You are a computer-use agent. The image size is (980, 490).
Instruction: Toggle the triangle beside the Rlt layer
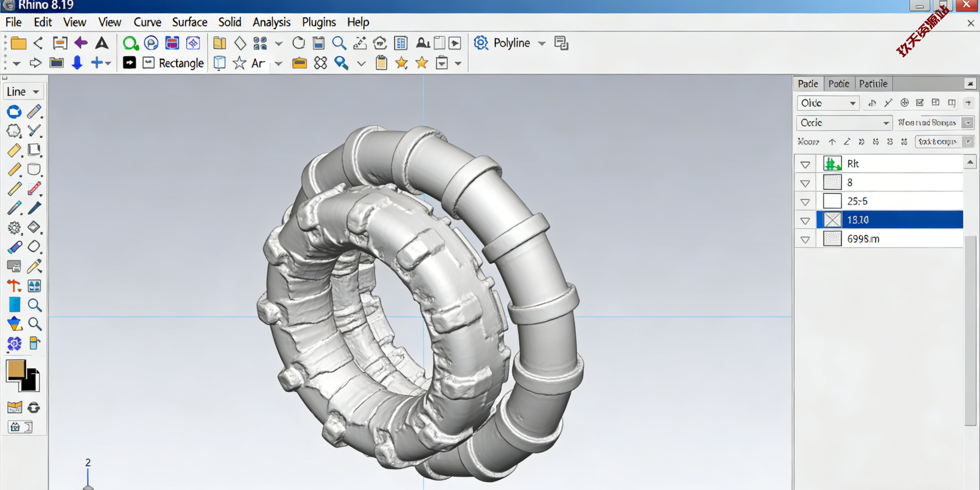click(x=805, y=165)
